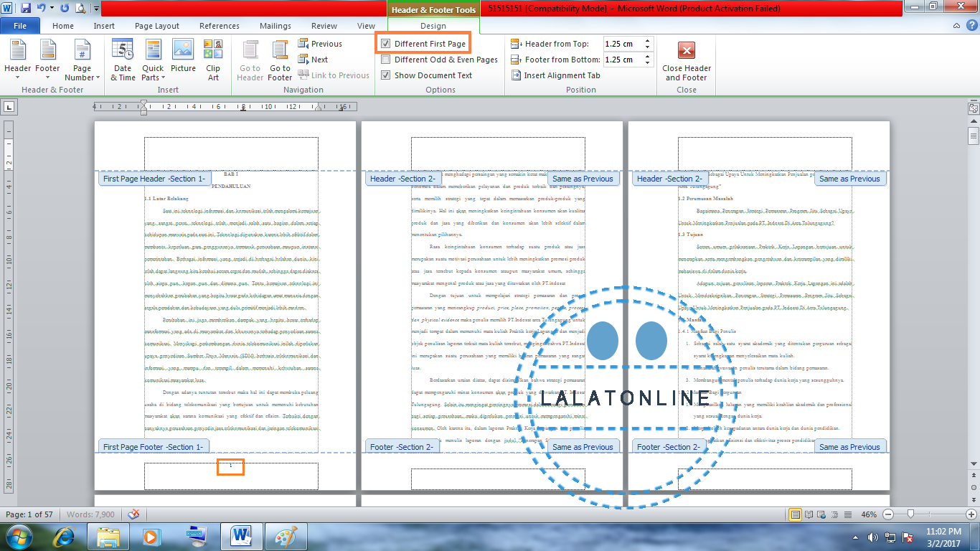This screenshot has height=551, width=980.
Task: Switch to Web Layout view
Action: 822,514
